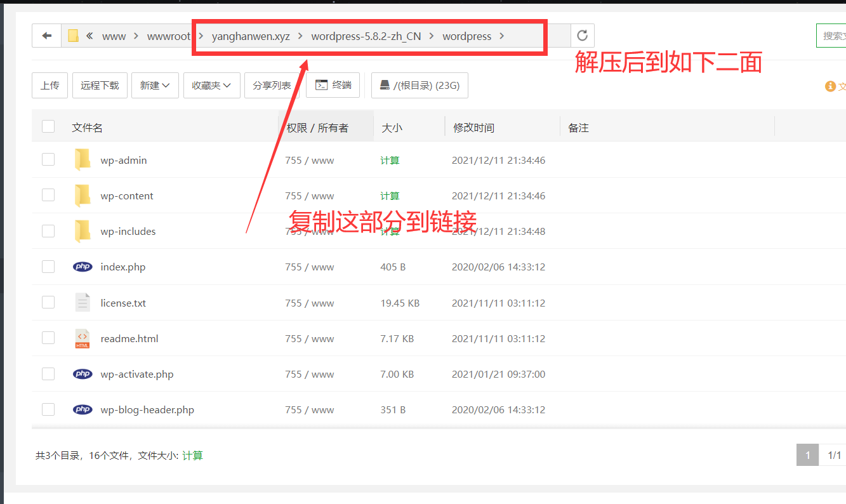846x504 pixels.
Task: Click 计算 size link for wp-admin
Action: coord(390,160)
